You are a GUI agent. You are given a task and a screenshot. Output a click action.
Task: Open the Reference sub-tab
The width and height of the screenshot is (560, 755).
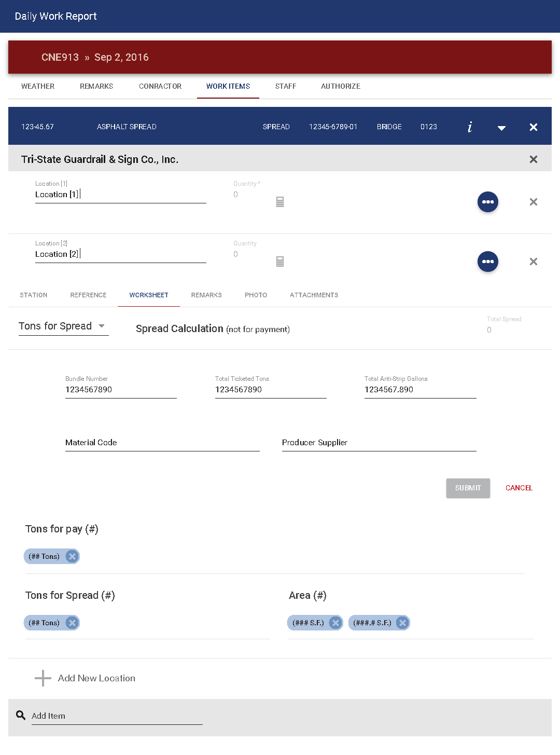[88, 295]
